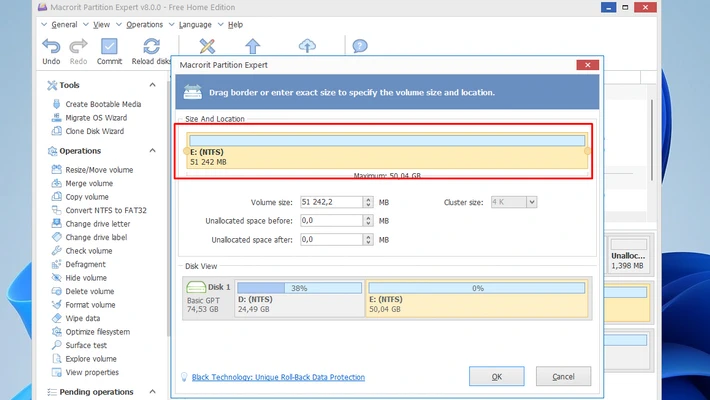Click Disk 1 Basic GPT label
The width and height of the screenshot is (710, 400).
coord(208,298)
